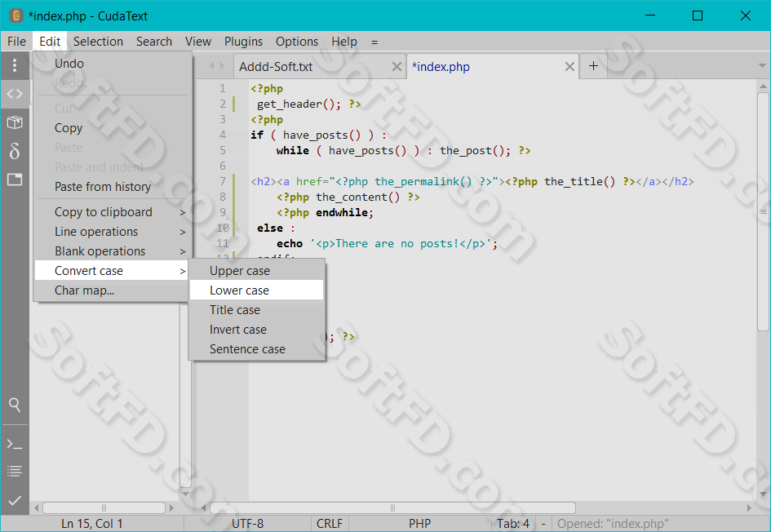Change lexer via PHP status field
The width and height of the screenshot is (771, 532).
click(x=419, y=524)
